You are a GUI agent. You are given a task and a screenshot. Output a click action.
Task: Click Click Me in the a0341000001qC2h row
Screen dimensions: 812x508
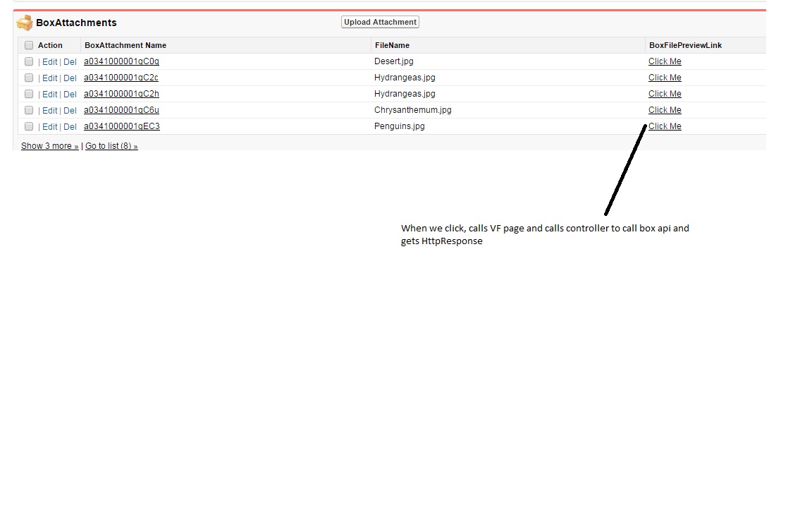(665, 94)
